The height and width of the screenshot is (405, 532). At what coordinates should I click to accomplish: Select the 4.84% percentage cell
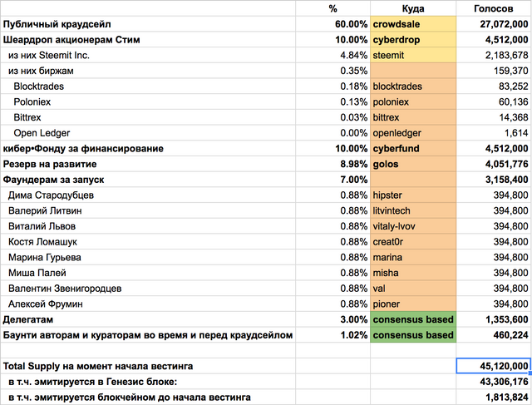point(332,56)
